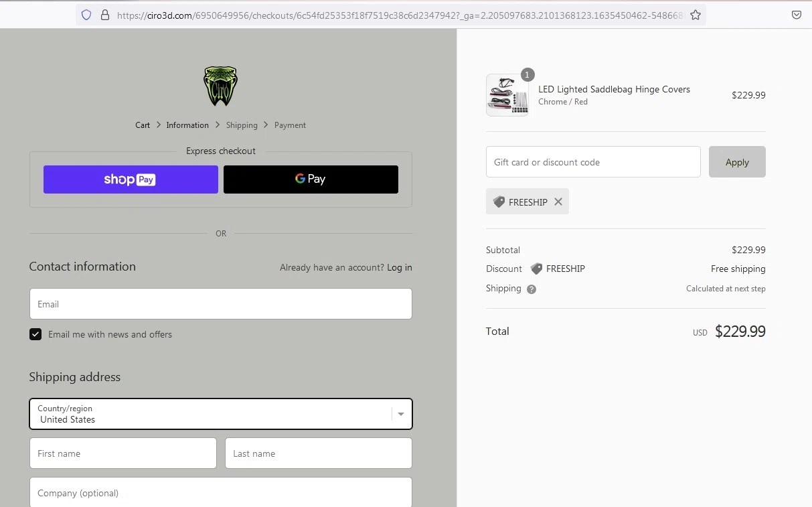
Task: Focus the Company (optional) field
Action: point(221,492)
